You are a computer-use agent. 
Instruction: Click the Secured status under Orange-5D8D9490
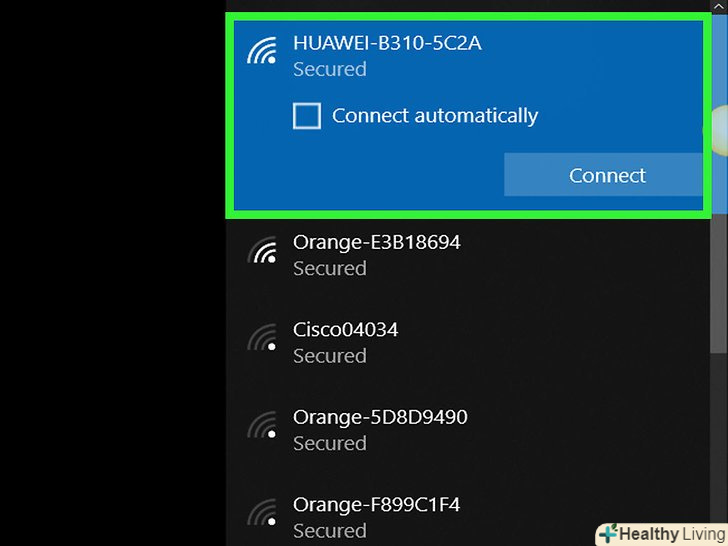(330, 443)
